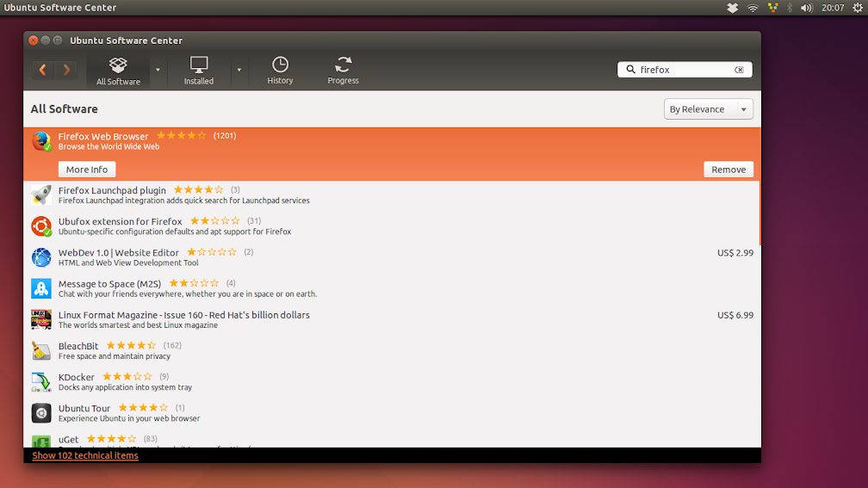The width and height of the screenshot is (868, 488).
Task: Click the US$ 2.99 price for WebDev
Action: [x=735, y=253]
